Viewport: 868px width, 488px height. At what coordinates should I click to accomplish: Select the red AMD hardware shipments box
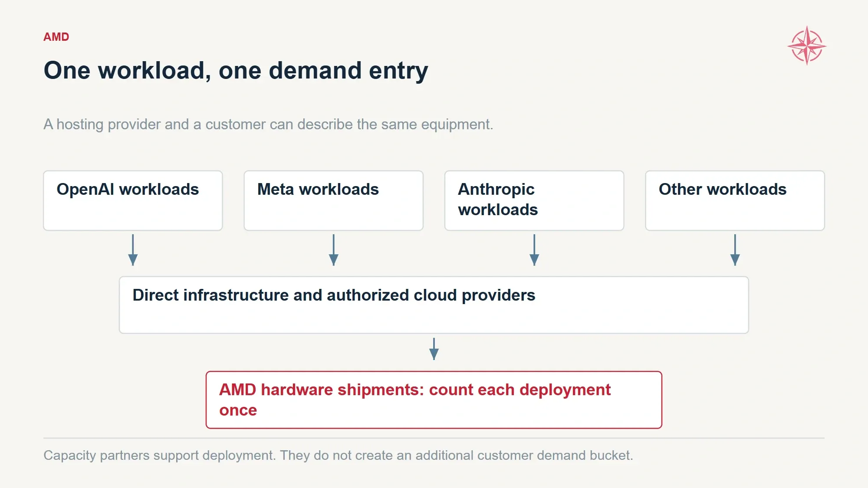tap(434, 400)
